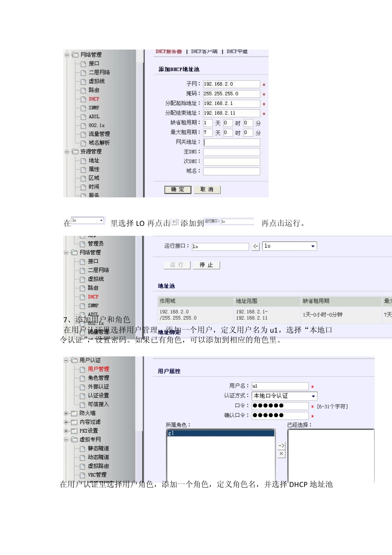Click the page icon beside 动态隧道
Screen dimensions: 392x555
pyautogui.click(x=83, y=458)
